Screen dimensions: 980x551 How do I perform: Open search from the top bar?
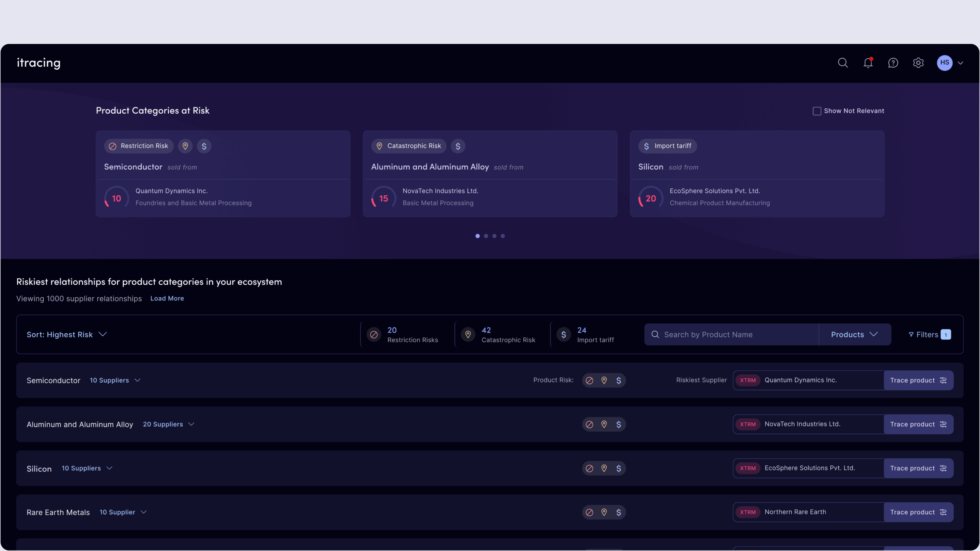[843, 63]
